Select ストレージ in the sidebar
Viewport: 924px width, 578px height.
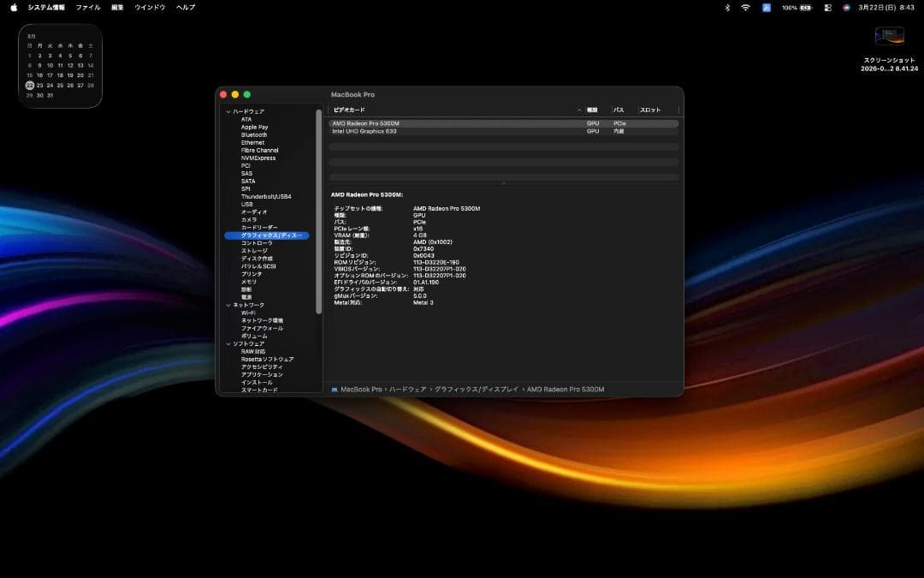click(x=254, y=251)
